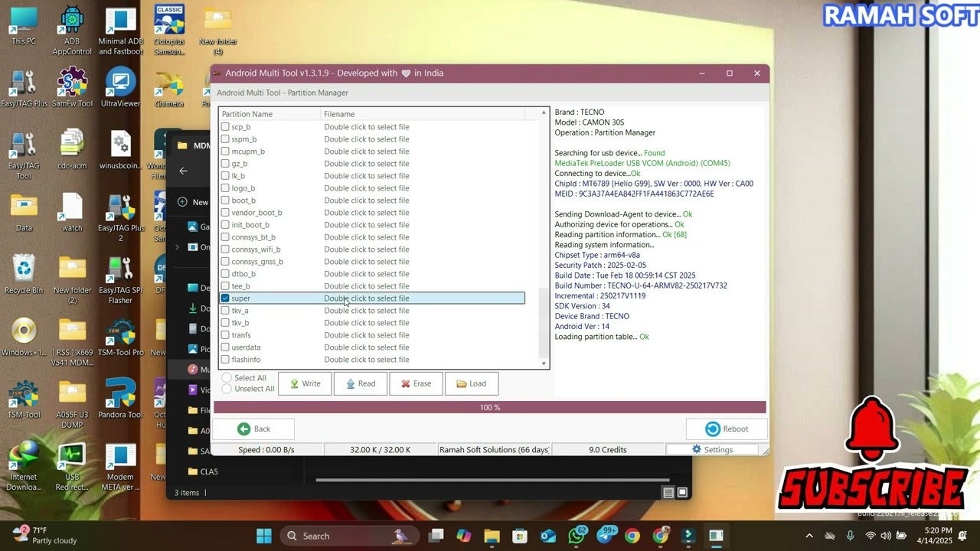Select USB Redirector desktop icon

pos(72,467)
